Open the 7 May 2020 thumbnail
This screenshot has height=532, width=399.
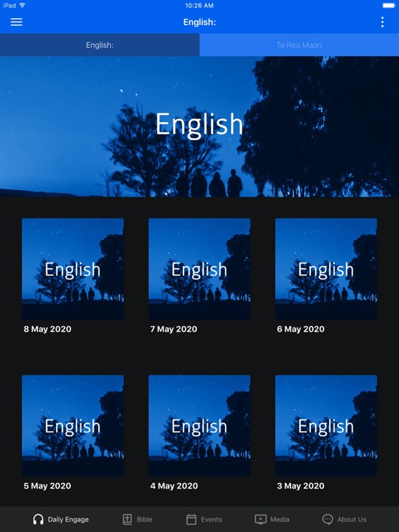tap(199, 269)
